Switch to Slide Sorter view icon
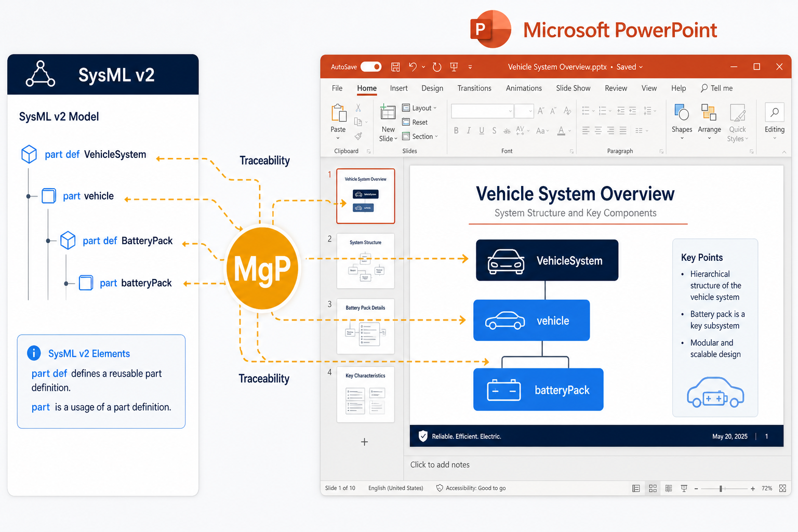 coord(653,488)
